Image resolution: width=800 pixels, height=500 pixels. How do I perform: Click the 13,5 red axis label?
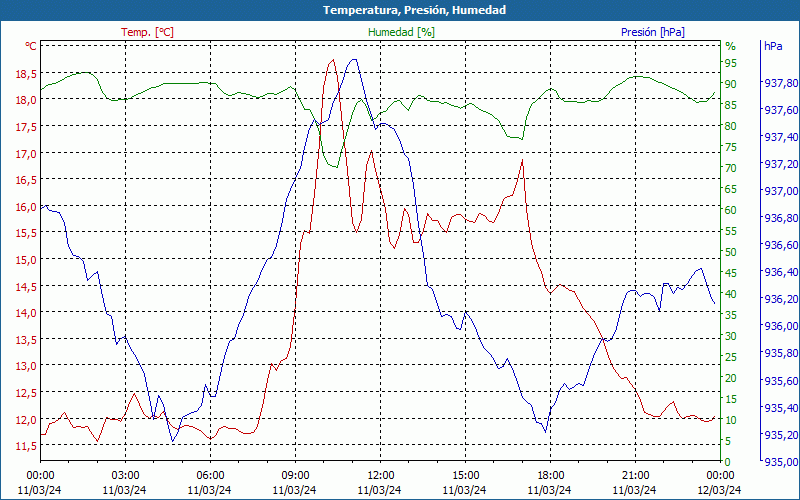(26, 339)
